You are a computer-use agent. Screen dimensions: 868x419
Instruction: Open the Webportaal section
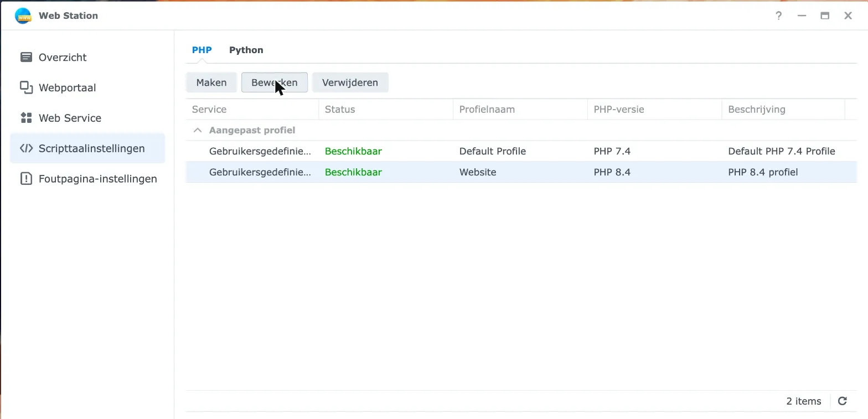87,87
